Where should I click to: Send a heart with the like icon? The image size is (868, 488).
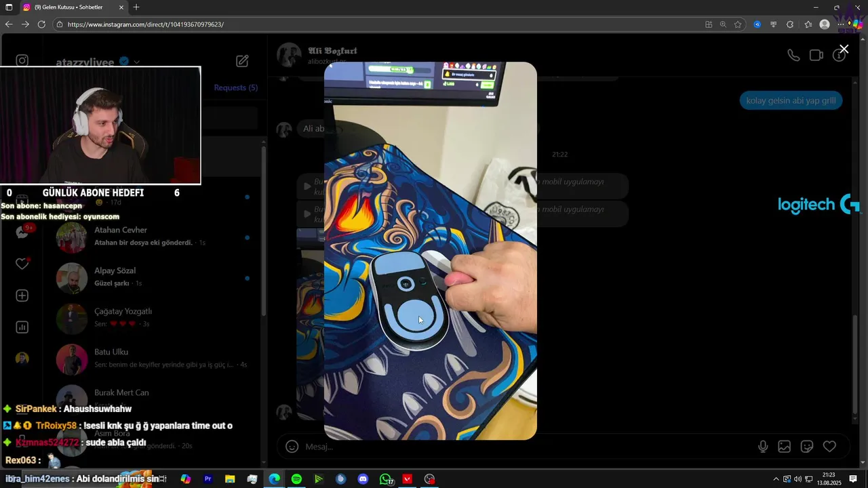click(x=829, y=446)
